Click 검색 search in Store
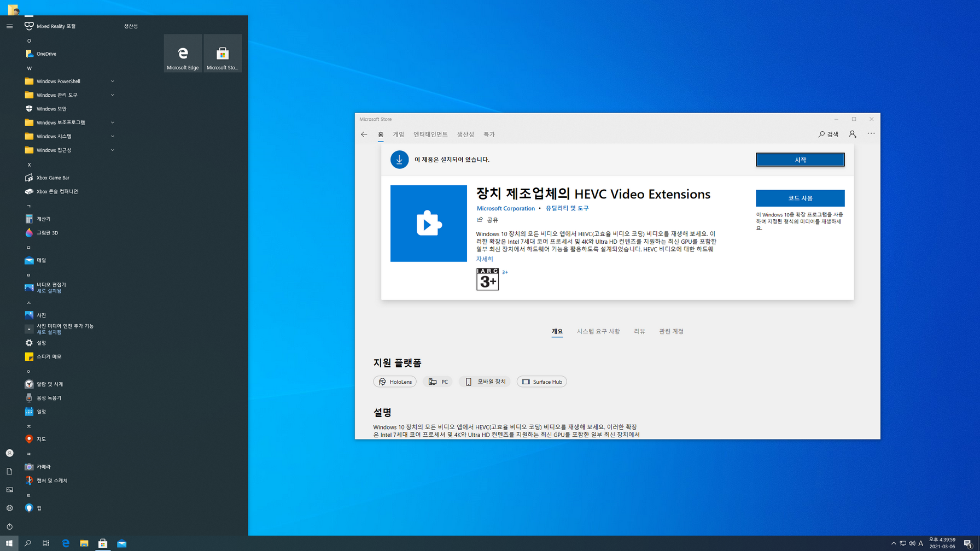Viewport: 980px width, 551px height. coord(829,134)
